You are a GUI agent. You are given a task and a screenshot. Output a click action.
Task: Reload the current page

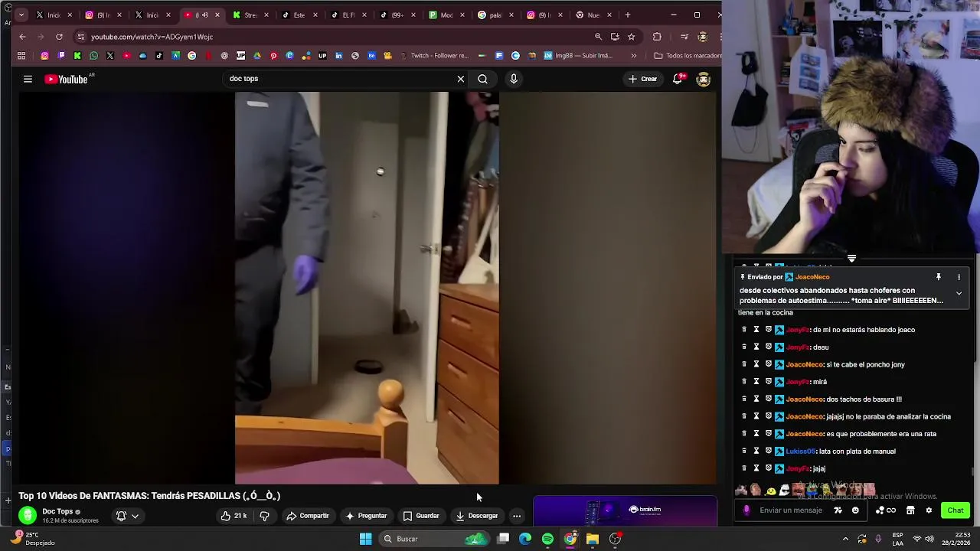pyautogui.click(x=59, y=37)
